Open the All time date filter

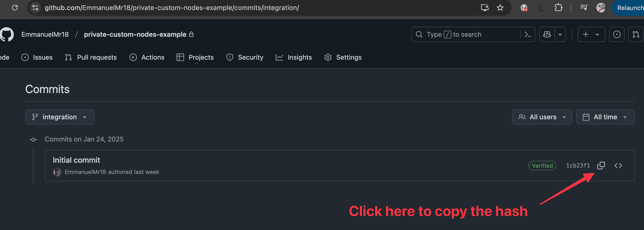(x=605, y=117)
